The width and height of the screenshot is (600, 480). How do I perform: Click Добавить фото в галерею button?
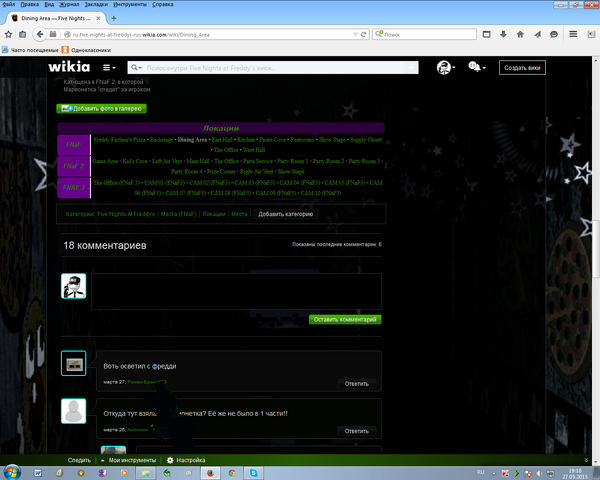[x=101, y=109]
